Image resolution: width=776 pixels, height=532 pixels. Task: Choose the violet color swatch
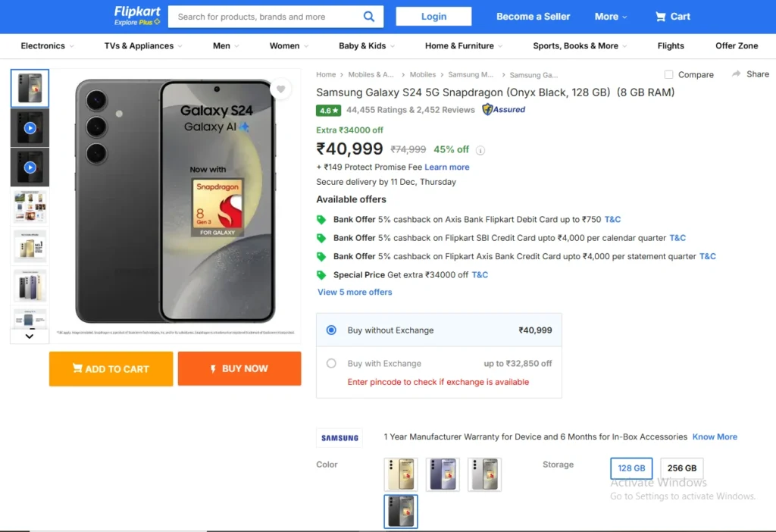442,474
